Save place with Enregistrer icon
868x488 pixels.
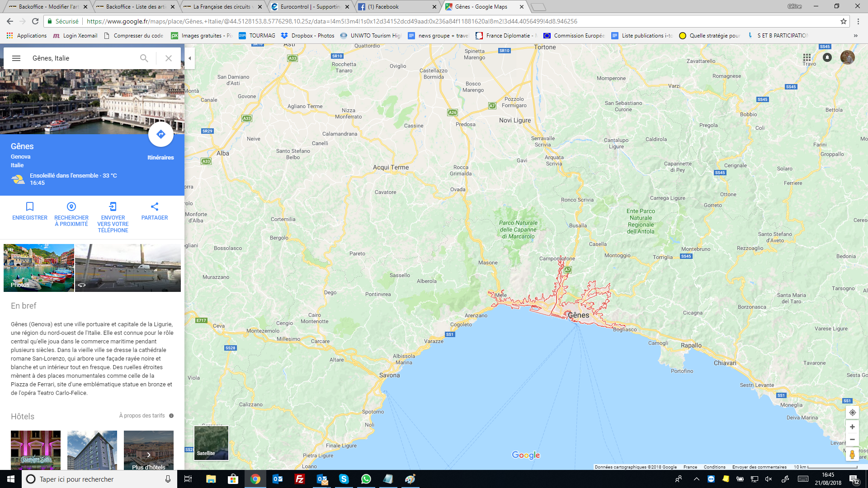coord(30,206)
